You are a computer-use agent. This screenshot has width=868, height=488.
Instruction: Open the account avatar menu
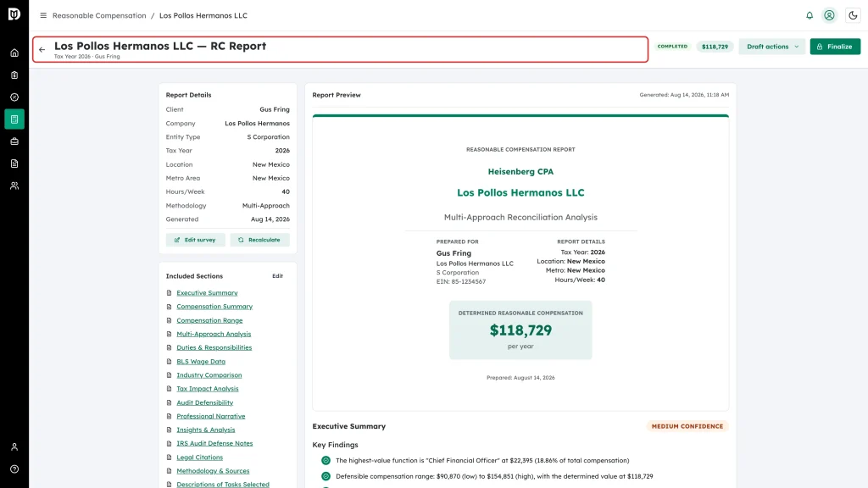point(829,15)
